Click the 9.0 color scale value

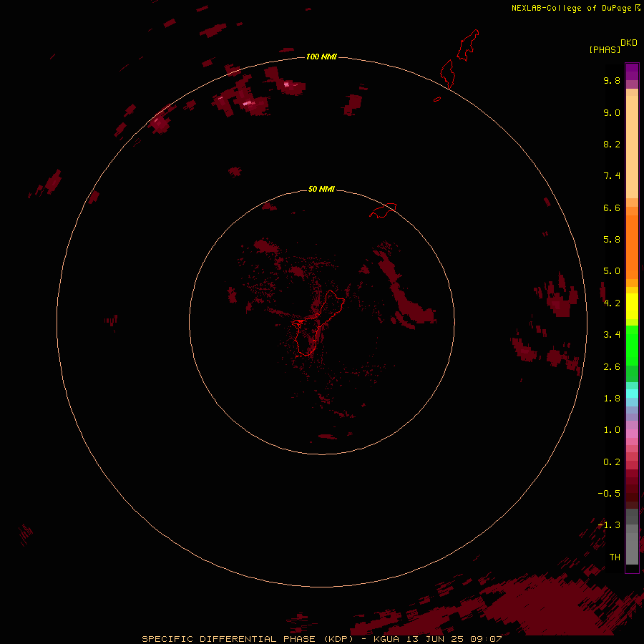click(x=612, y=112)
